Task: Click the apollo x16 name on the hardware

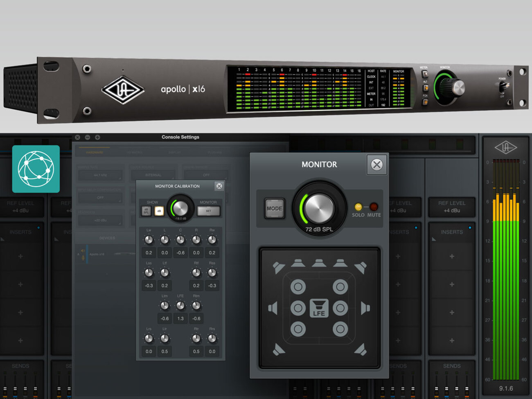Action: [183, 89]
